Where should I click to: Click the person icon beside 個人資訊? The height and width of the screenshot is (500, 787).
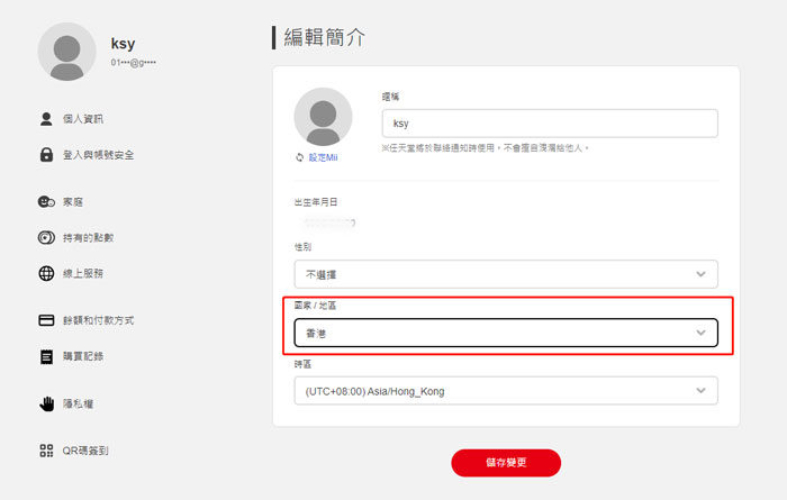(x=46, y=119)
